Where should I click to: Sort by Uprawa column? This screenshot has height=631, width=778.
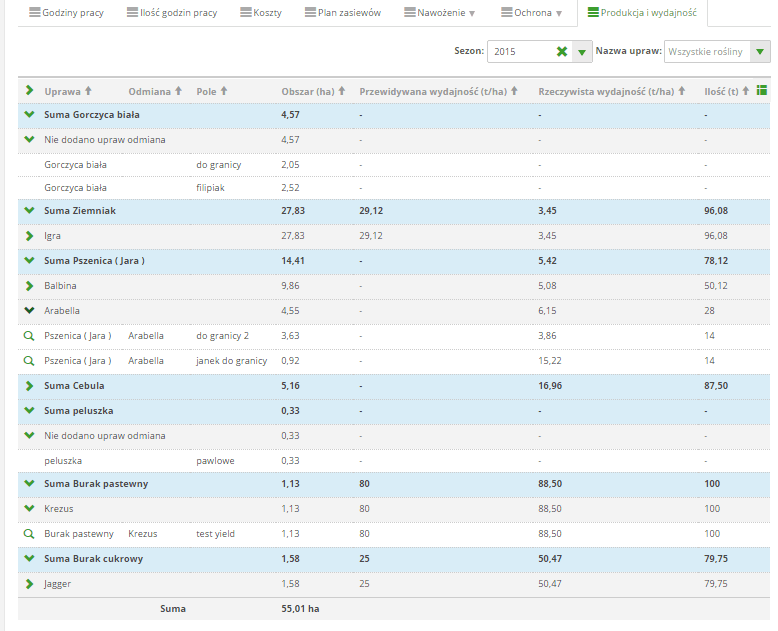point(68,91)
